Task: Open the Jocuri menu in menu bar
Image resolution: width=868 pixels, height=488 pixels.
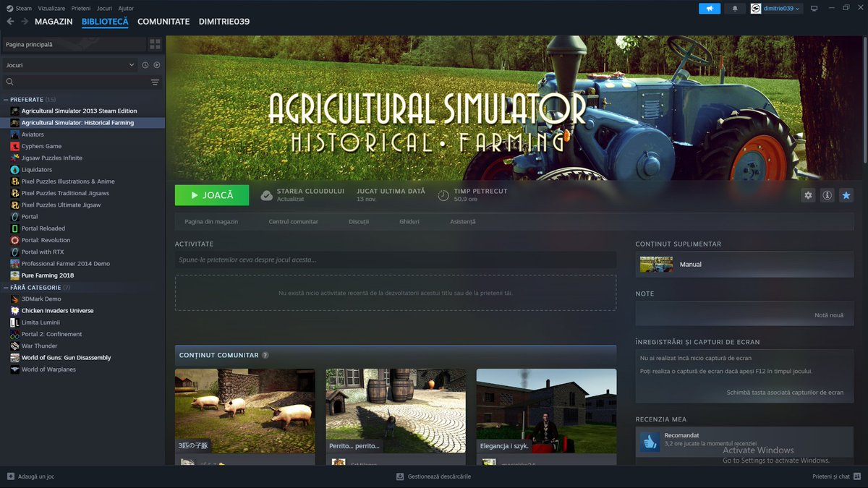Action: (x=104, y=8)
